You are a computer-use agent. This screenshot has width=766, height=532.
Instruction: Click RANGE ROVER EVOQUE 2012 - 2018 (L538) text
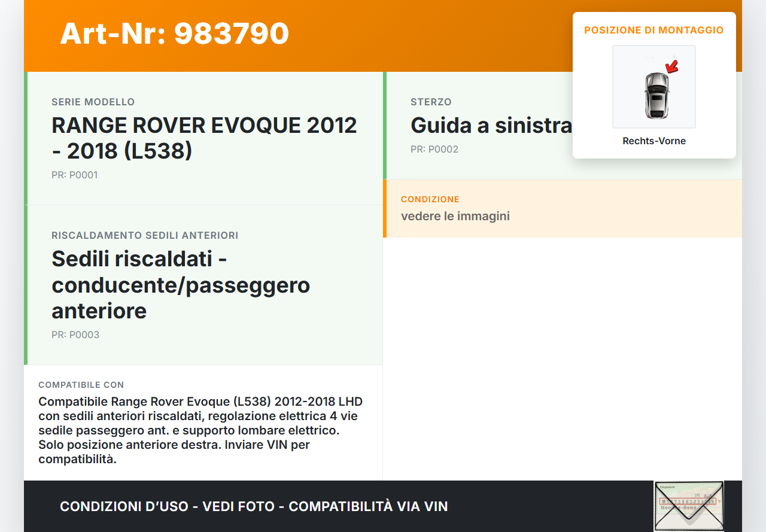pos(204,138)
